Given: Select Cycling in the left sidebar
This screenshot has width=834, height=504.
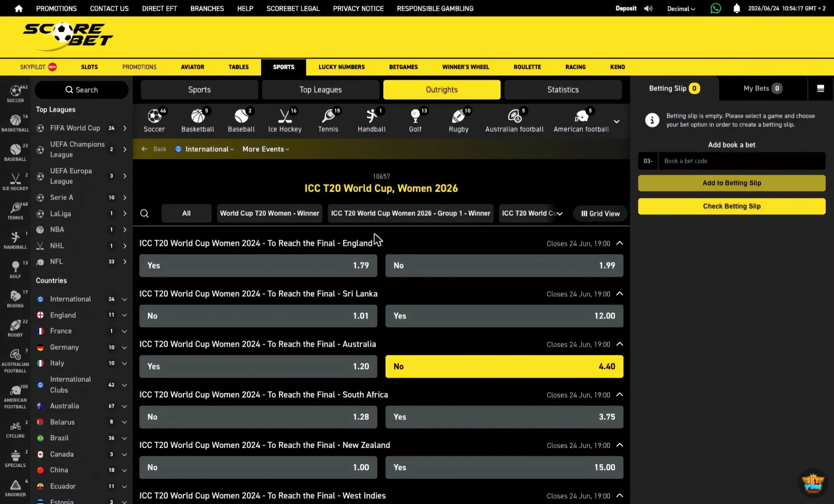Looking at the screenshot, I should [x=15, y=429].
